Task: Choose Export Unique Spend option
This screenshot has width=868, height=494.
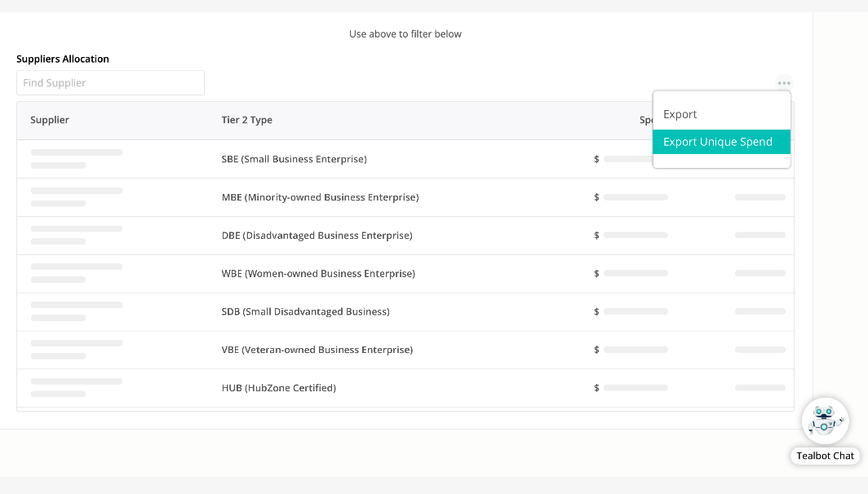Action: coord(718,142)
